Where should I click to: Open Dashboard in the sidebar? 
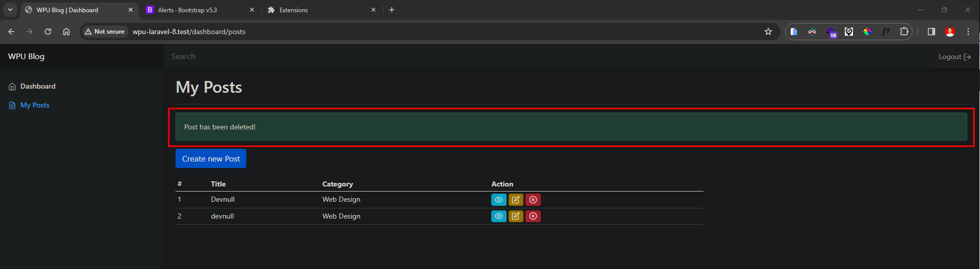coord(38,87)
